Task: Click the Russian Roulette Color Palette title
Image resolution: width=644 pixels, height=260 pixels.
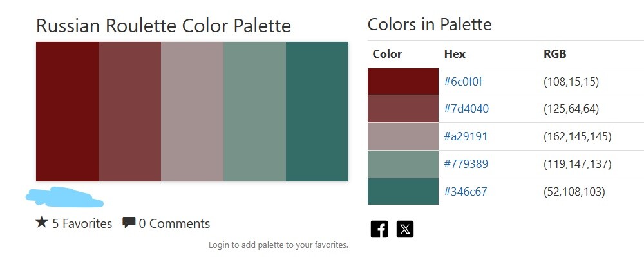Action: click(x=164, y=26)
